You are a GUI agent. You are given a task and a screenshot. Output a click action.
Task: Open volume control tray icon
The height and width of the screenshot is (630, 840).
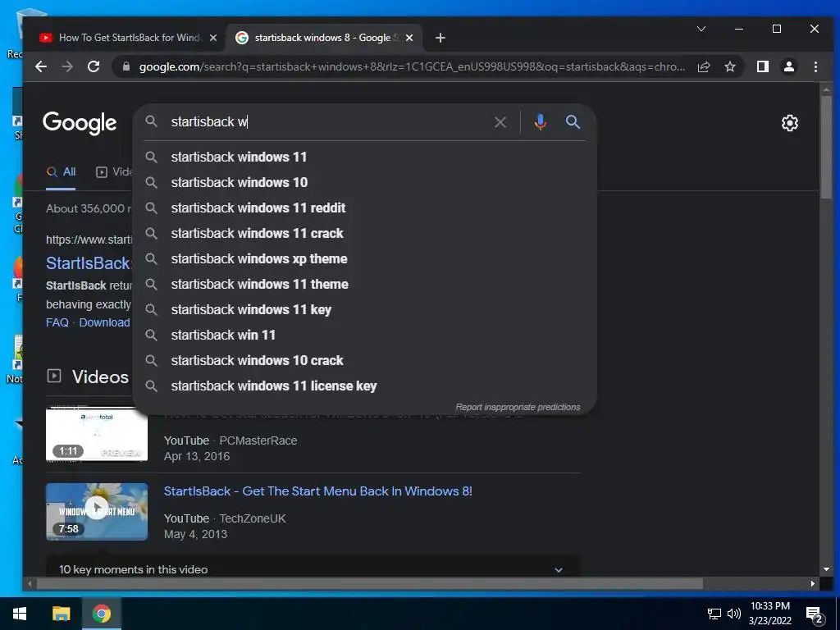tap(734, 614)
